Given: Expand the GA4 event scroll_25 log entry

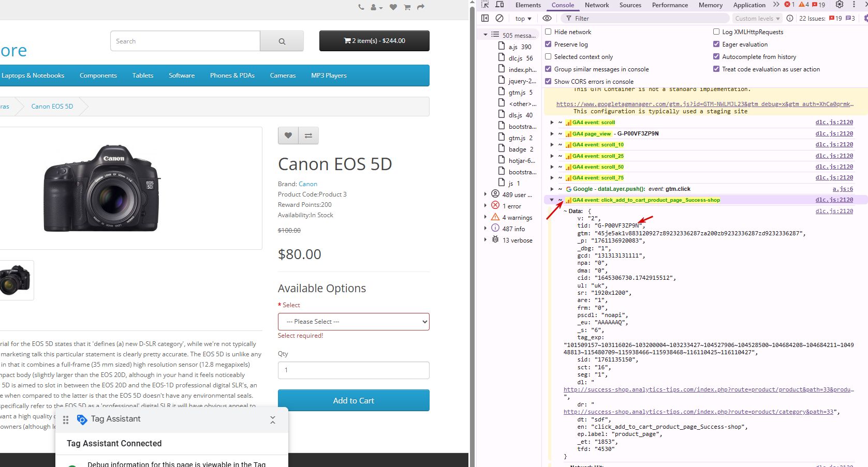Looking at the screenshot, I should coord(552,156).
